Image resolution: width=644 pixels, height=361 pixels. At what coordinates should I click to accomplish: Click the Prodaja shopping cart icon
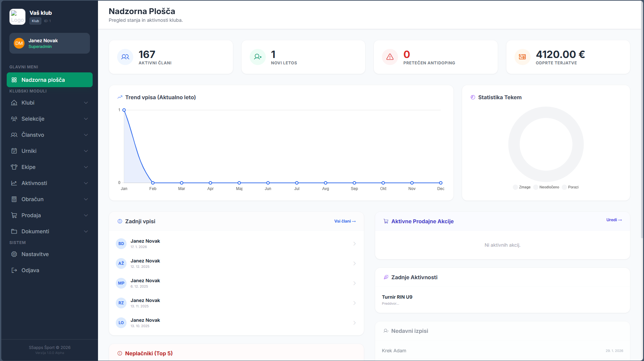14,216
